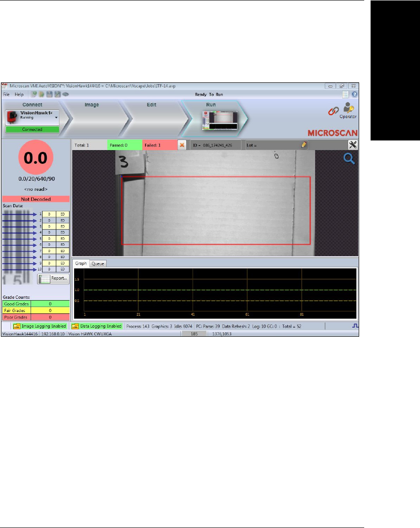Click the new job toolbar icon
The height and width of the screenshot is (528, 420).
[x=34, y=95]
